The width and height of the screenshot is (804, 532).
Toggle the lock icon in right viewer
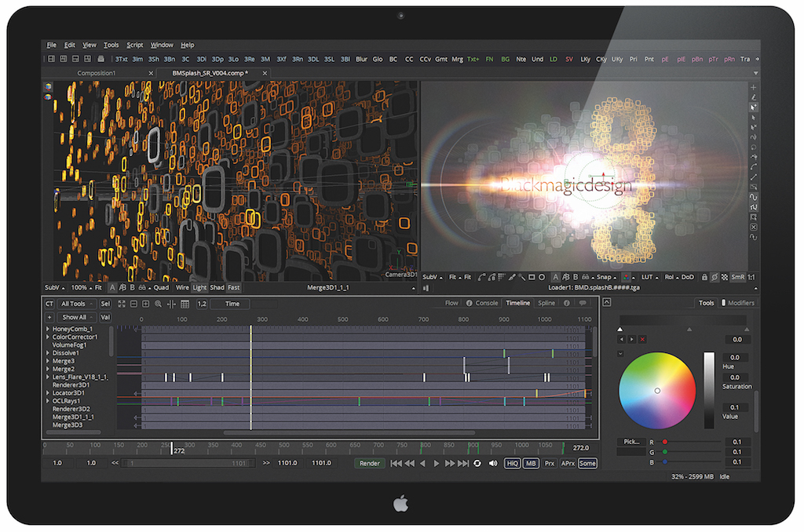(x=704, y=277)
